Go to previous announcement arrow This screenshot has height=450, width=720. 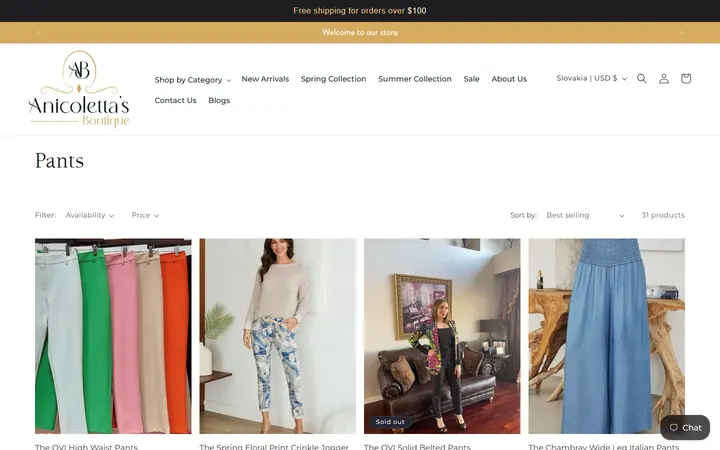click(38, 33)
